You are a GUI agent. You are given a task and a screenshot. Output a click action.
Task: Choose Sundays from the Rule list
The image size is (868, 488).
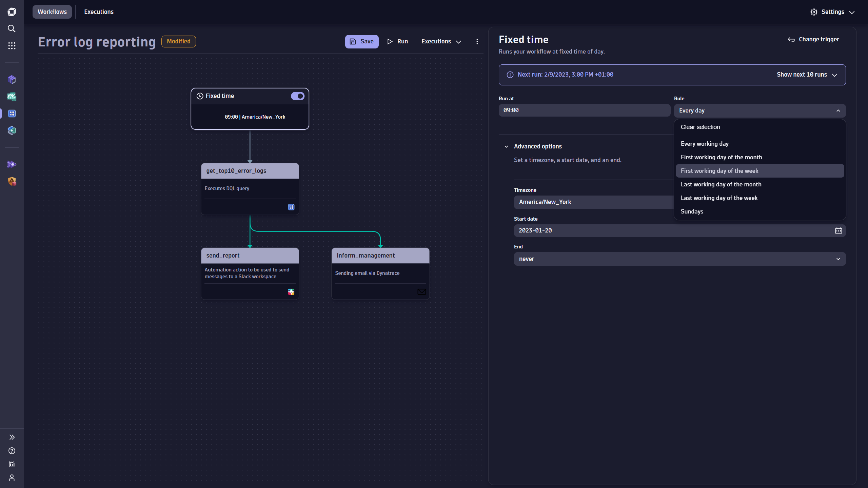pos(692,211)
